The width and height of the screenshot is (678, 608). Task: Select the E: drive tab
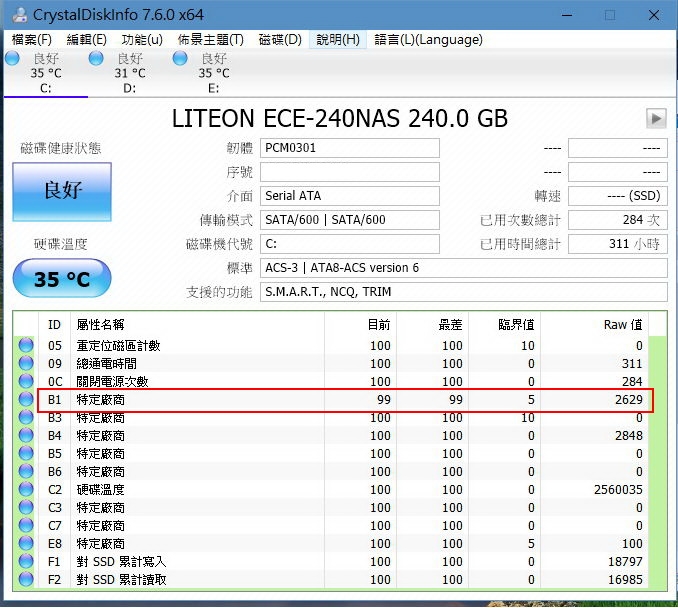[214, 74]
